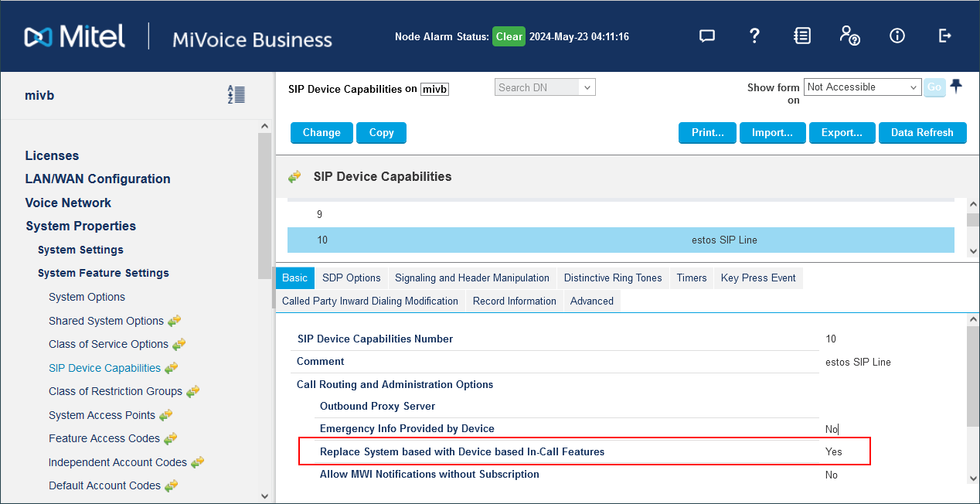
Task: Click the Export... button
Action: 842,133
